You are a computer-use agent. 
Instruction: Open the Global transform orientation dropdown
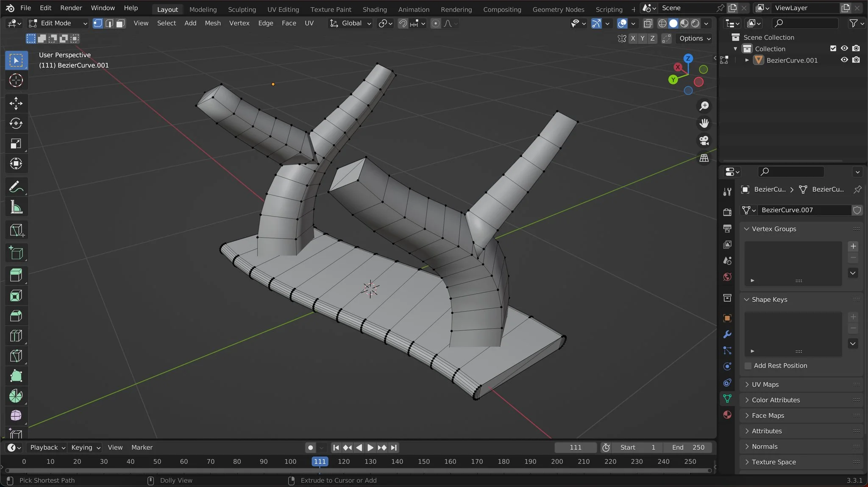(351, 23)
